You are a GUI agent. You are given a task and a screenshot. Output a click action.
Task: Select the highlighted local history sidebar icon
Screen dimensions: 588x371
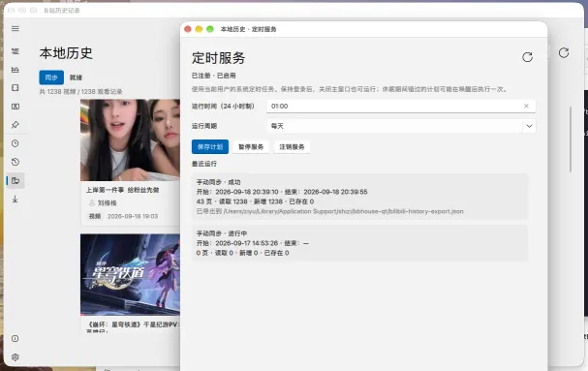tap(15, 181)
